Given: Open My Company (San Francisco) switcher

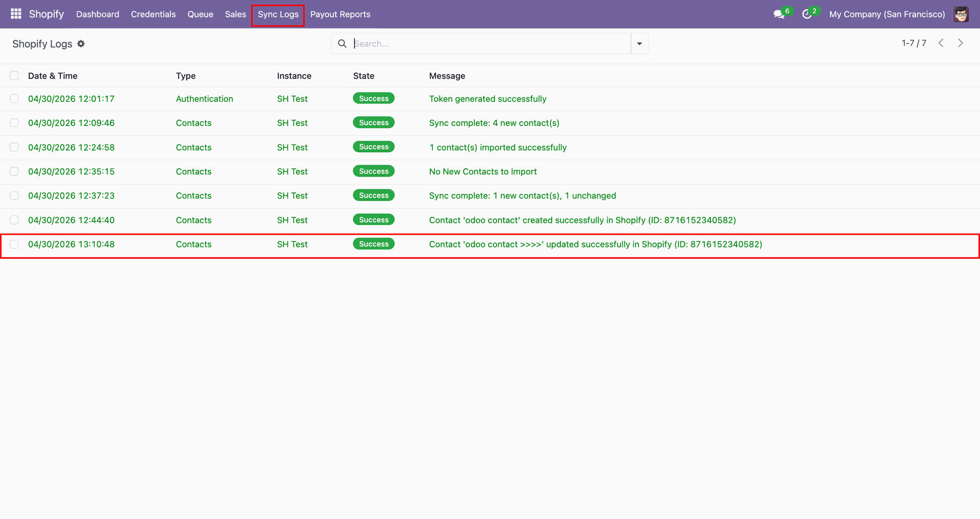Looking at the screenshot, I should click(887, 14).
